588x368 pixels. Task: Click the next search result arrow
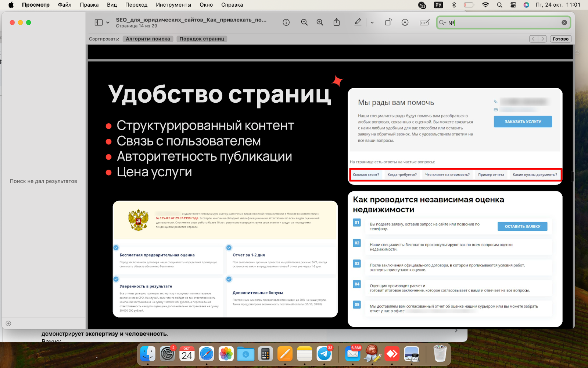pos(543,39)
